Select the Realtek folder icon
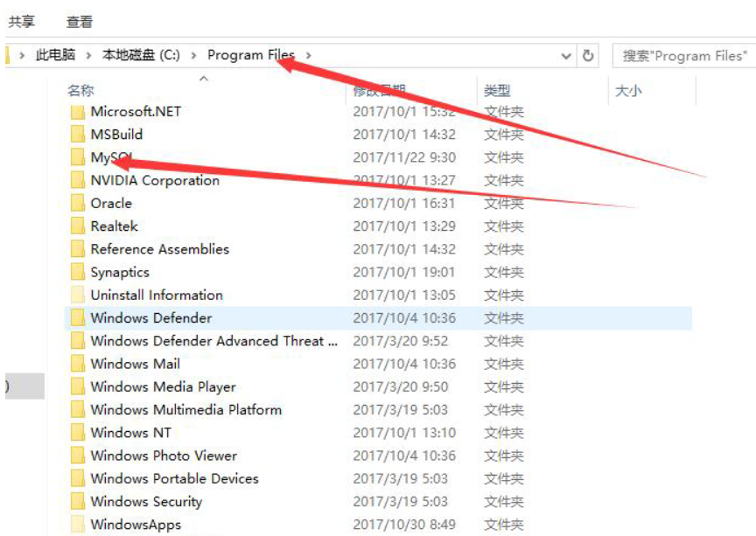756x536 pixels. click(x=78, y=226)
